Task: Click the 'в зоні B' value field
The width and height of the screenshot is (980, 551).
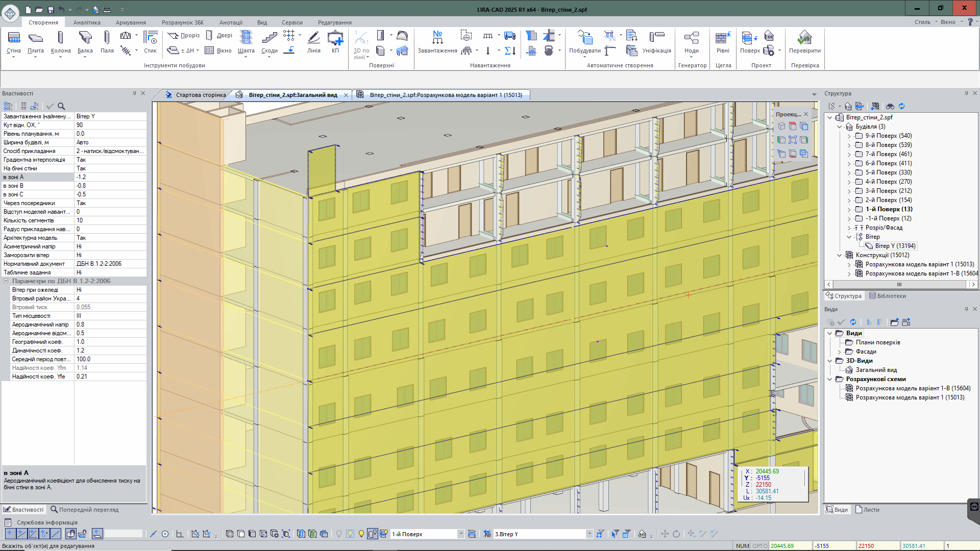Action: tap(110, 186)
